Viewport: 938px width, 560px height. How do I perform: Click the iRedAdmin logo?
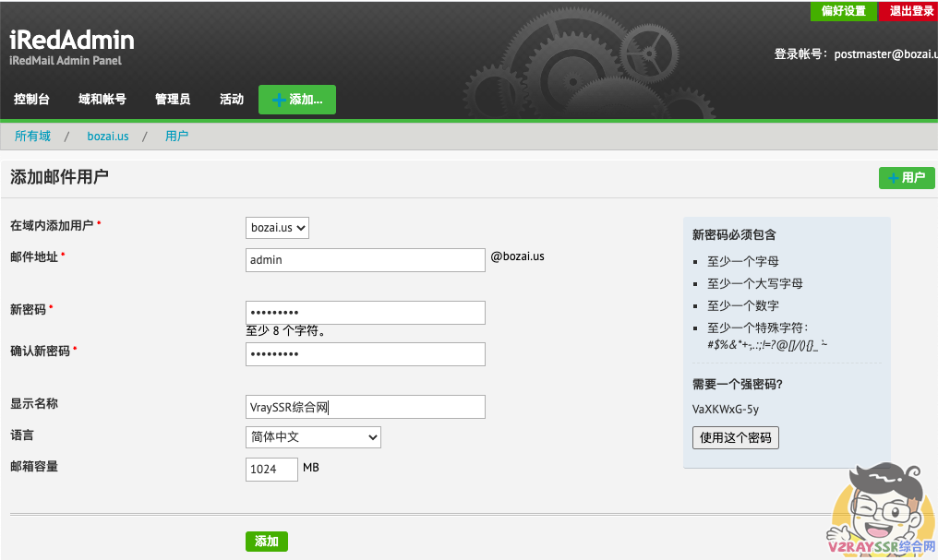[69, 42]
